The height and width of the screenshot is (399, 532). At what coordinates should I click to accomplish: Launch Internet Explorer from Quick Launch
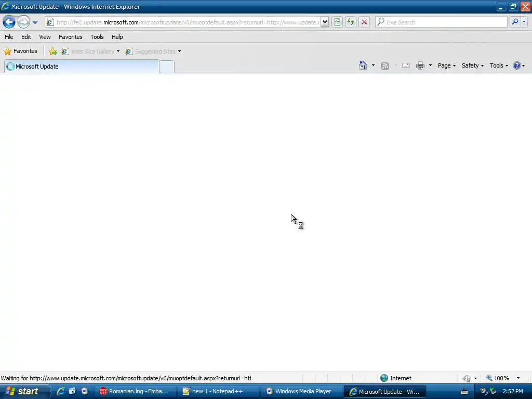[x=61, y=391]
